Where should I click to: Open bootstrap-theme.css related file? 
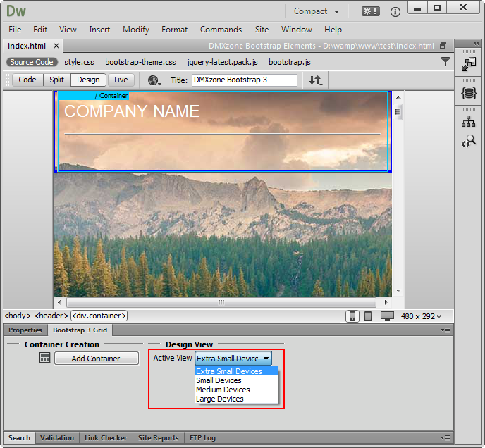click(140, 62)
